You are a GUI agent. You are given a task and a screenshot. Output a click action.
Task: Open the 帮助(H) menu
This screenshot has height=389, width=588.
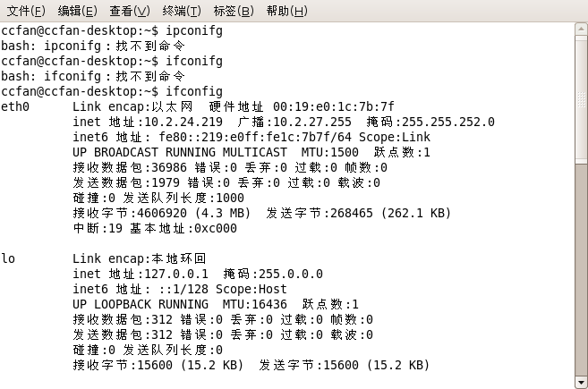287,11
